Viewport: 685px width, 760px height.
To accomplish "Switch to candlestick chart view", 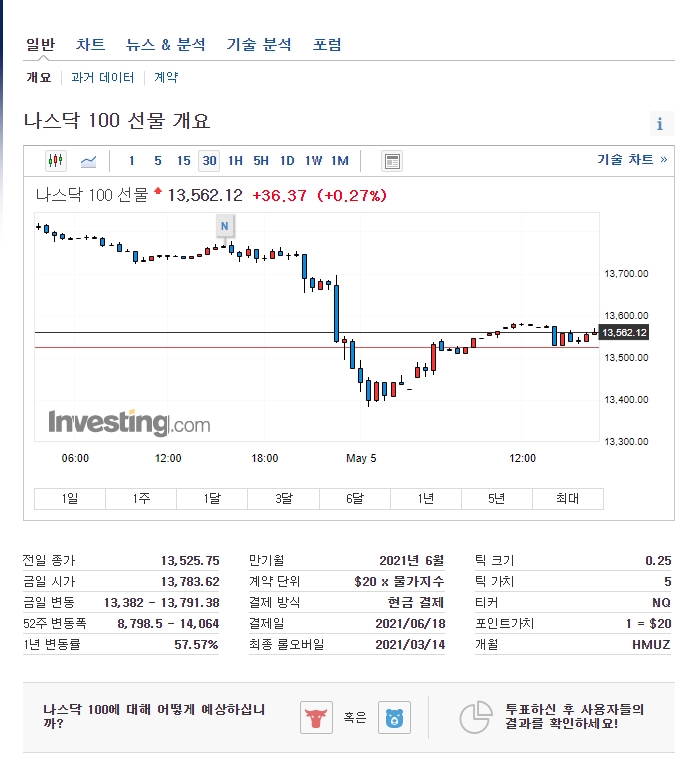I will click(56, 160).
